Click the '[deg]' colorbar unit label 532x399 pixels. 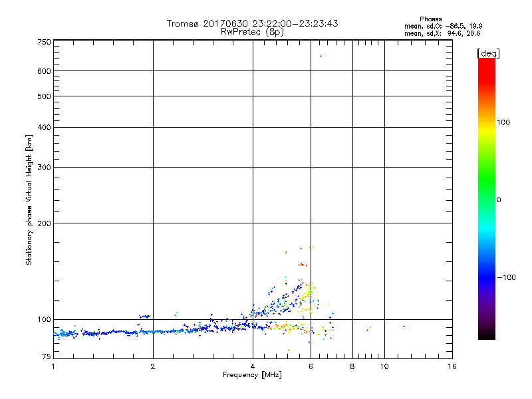tap(488, 53)
